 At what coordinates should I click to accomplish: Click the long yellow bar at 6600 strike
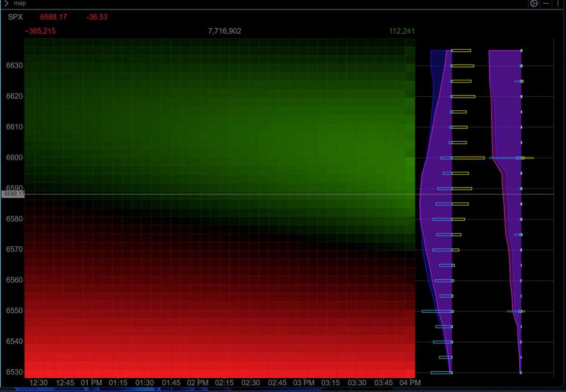468,158
